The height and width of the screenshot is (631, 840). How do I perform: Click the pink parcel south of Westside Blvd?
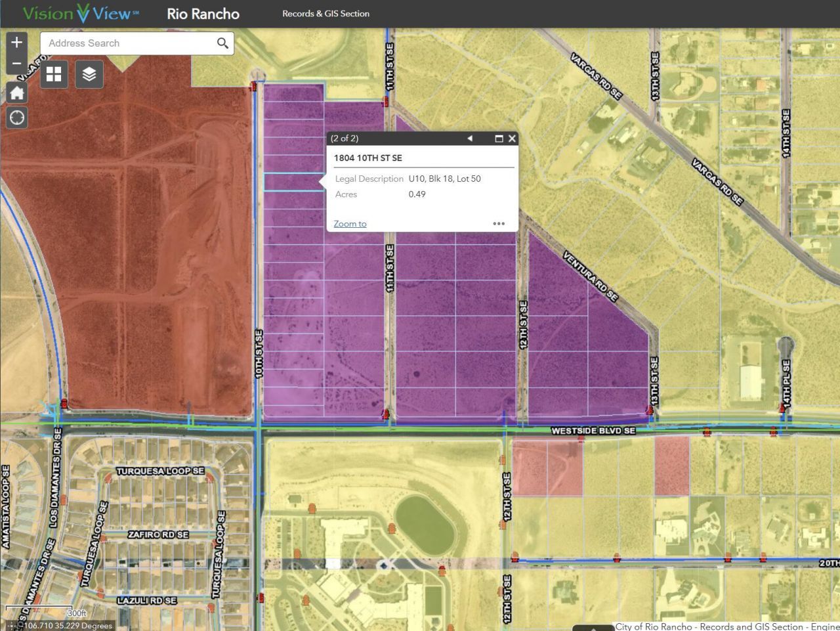(546, 468)
